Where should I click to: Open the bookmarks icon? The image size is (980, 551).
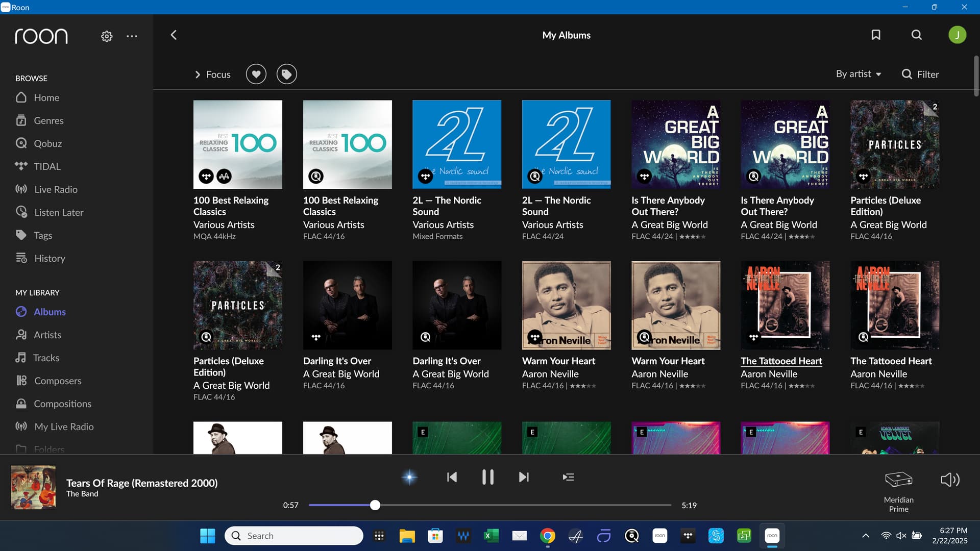[876, 35]
